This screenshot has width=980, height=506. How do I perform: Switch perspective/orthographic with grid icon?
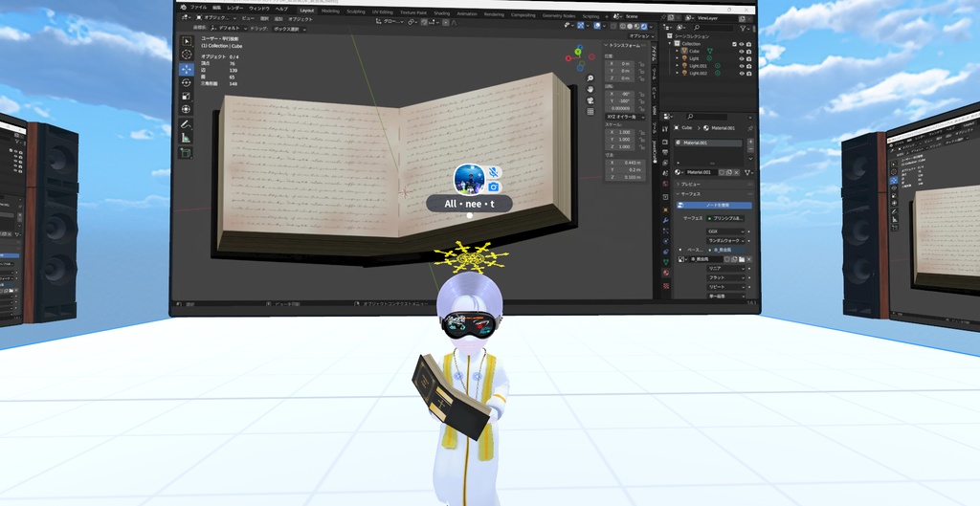click(x=590, y=111)
